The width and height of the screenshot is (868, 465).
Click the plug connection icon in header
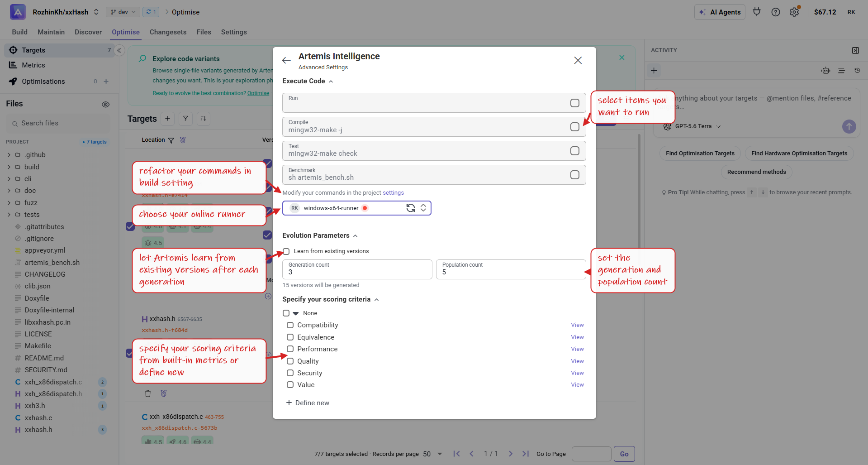tap(757, 12)
